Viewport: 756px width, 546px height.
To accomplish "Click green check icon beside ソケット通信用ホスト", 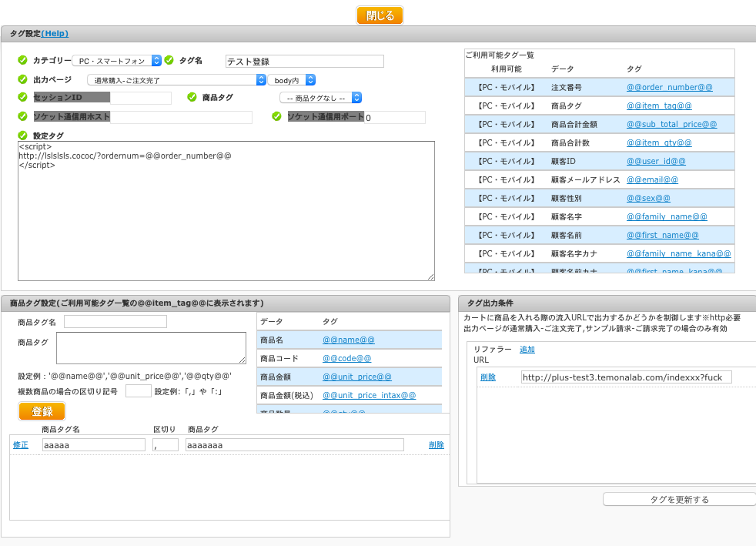I will click(22, 116).
